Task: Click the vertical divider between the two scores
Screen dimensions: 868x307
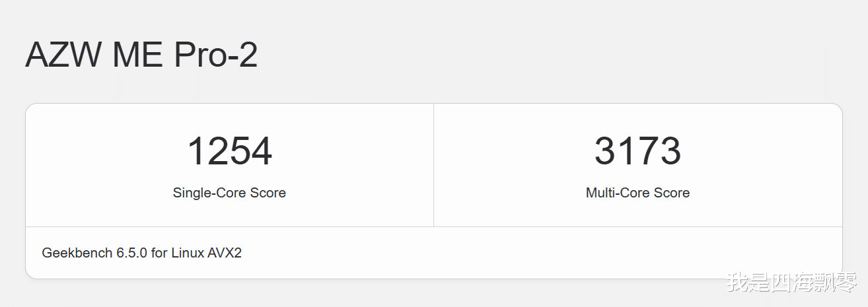Action: [x=433, y=165]
